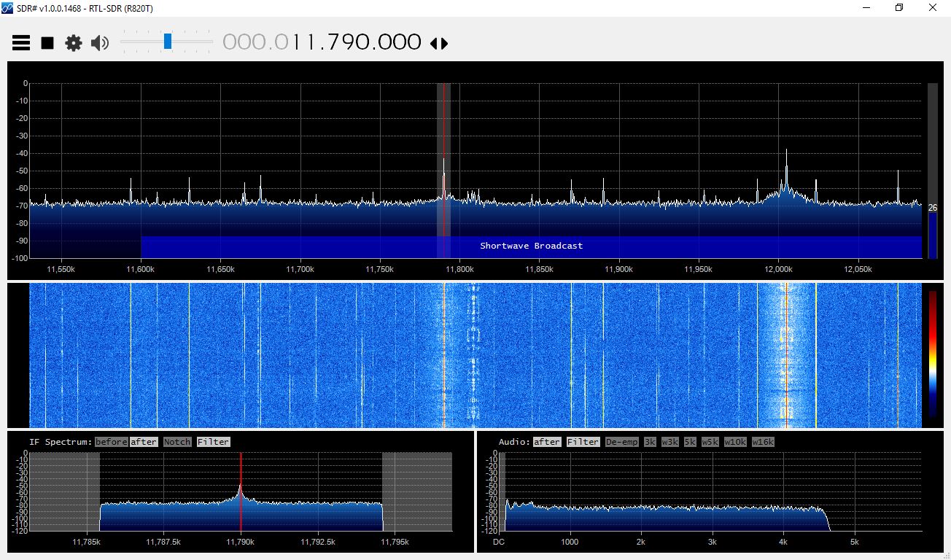Select the 5k audio bandwidth button
The height and width of the screenshot is (560, 951).
(690, 442)
